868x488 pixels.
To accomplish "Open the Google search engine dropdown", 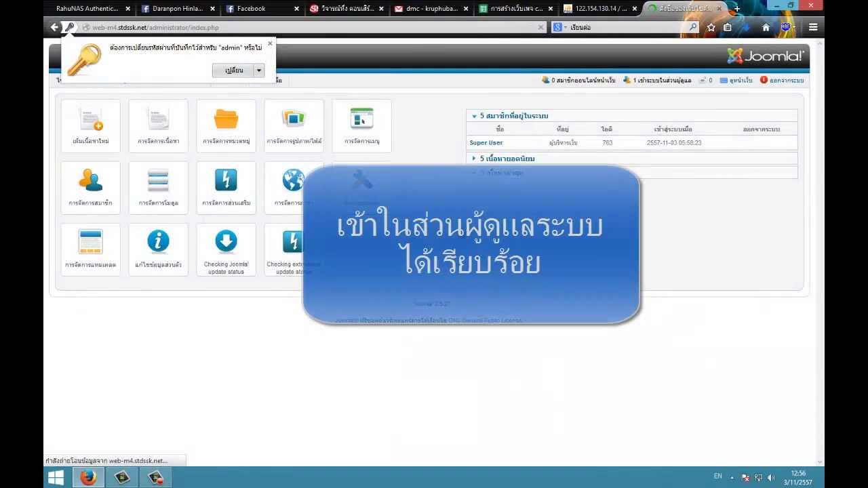I will tap(560, 27).
